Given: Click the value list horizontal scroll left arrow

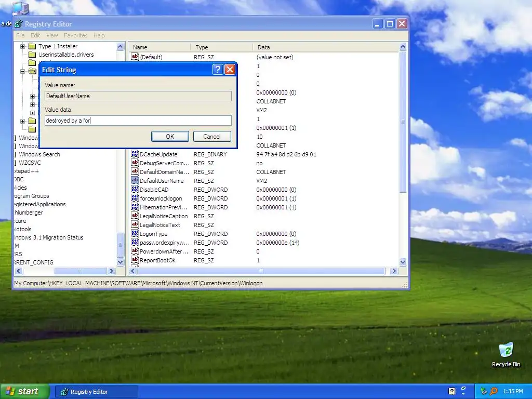Looking at the screenshot, I should [133, 271].
